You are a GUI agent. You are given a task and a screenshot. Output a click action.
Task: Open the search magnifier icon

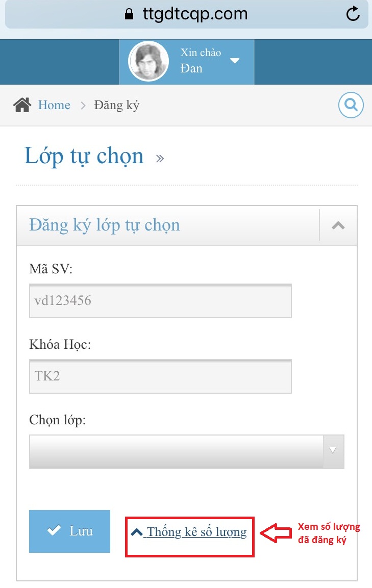point(351,105)
